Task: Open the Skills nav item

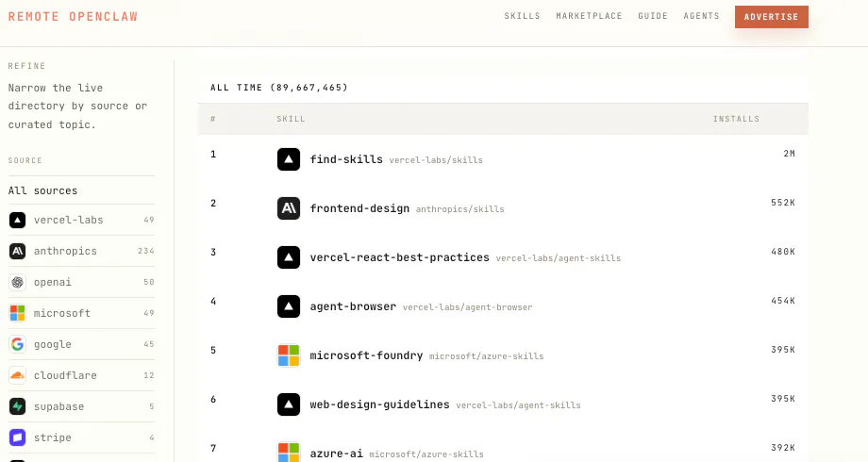Action: [x=522, y=16]
